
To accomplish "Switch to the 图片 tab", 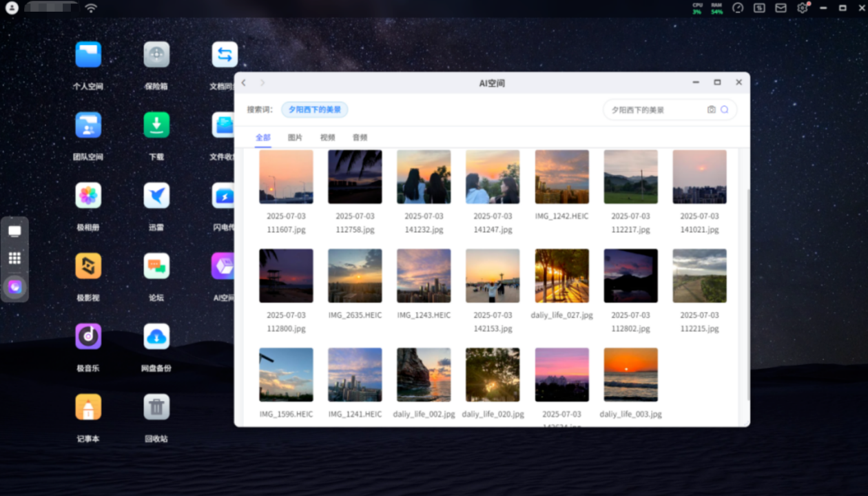I will coord(295,138).
